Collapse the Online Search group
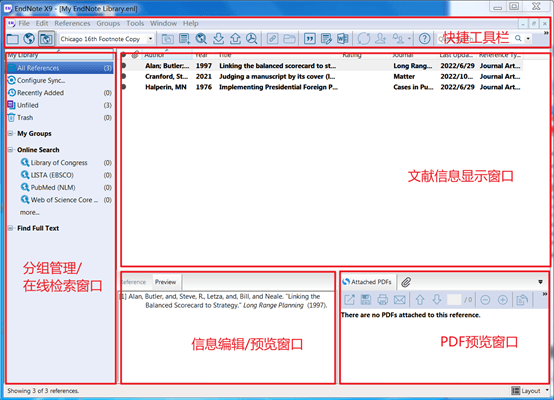 point(11,150)
